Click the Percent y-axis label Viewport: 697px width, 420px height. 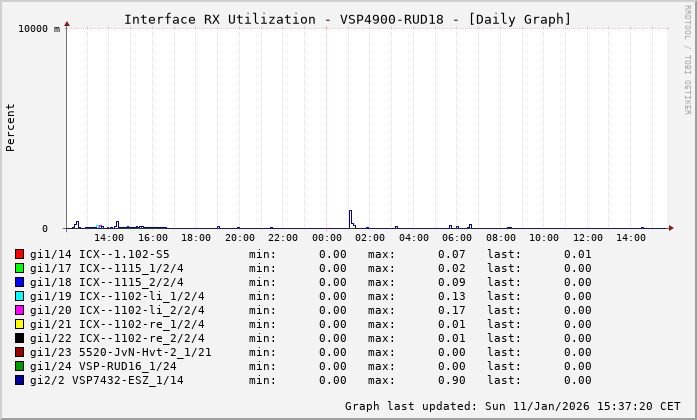(x=11, y=127)
